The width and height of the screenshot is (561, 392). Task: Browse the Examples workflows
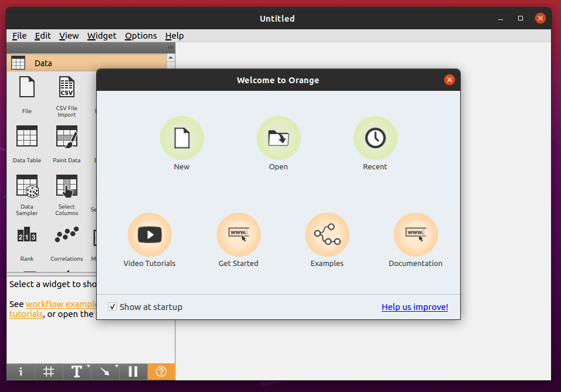[327, 234]
